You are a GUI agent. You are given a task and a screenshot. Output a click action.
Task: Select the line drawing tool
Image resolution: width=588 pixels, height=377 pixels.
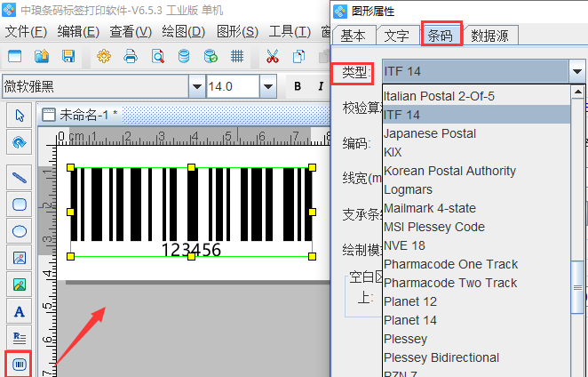point(20,177)
